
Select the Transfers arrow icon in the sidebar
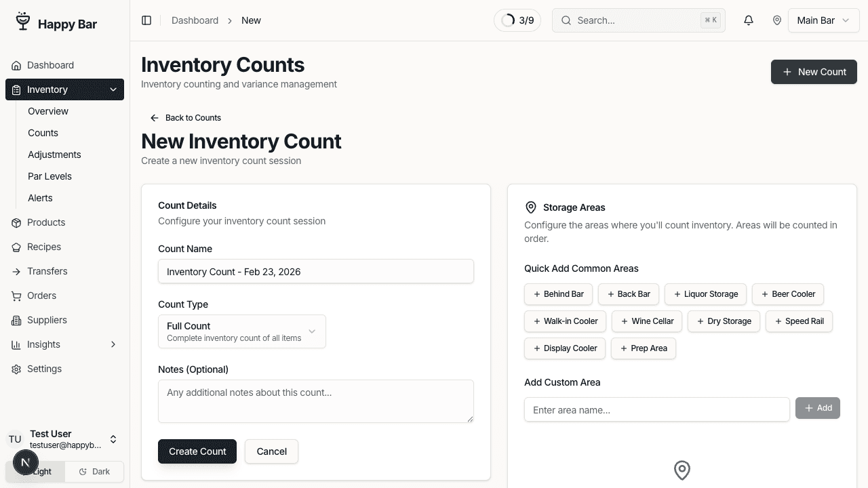(x=15, y=271)
